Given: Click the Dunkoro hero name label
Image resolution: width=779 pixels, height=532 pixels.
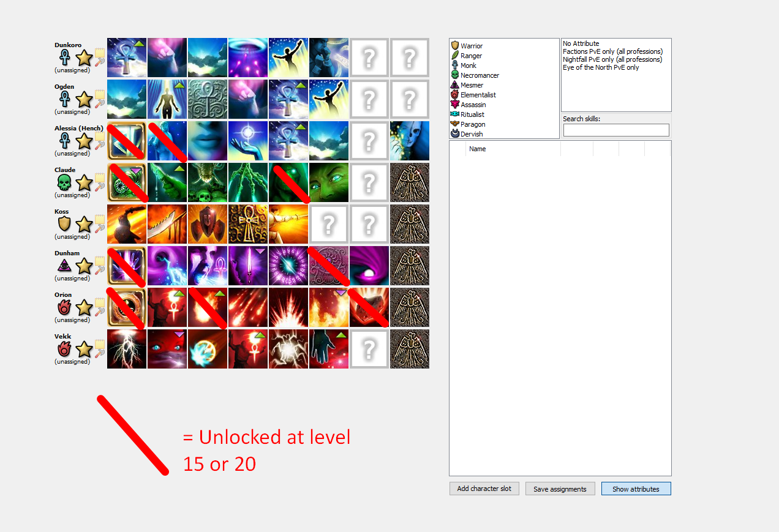Looking at the screenshot, I should click(68, 45).
